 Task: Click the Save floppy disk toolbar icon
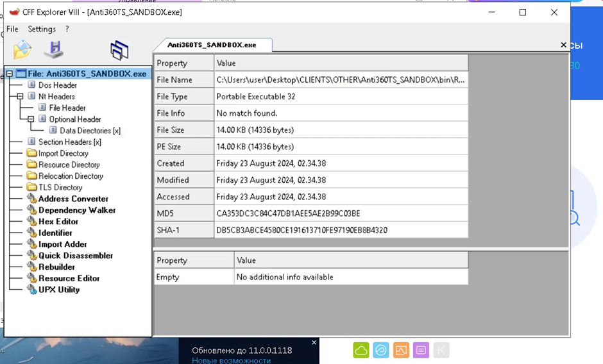click(54, 49)
